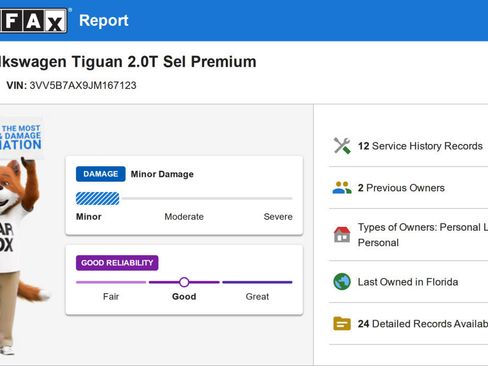This screenshot has height=366, width=488.
Task: Select Last Owned in Florida row
Action: click(x=408, y=282)
